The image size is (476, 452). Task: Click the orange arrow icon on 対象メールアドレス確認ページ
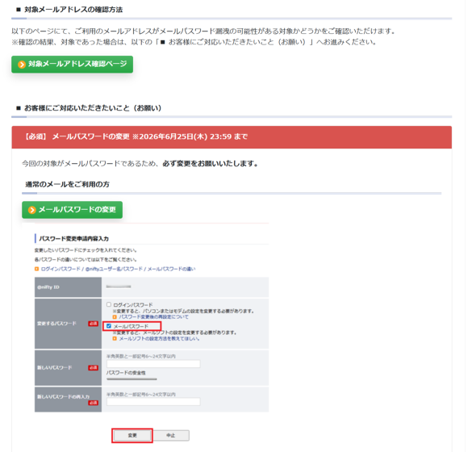tap(22, 65)
